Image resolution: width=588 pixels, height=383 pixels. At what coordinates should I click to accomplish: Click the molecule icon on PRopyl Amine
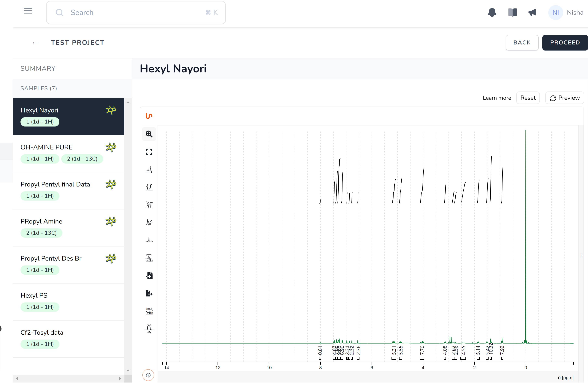(x=111, y=221)
